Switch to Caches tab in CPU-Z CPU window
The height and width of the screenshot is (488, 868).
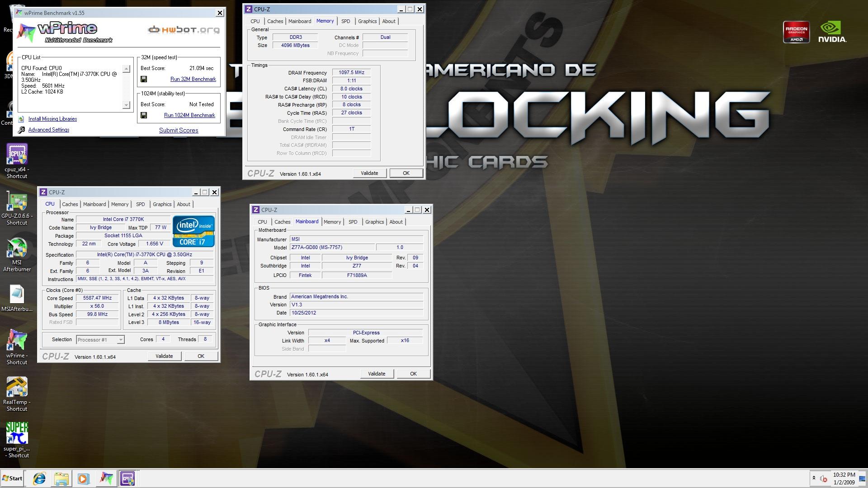pyautogui.click(x=70, y=204)
